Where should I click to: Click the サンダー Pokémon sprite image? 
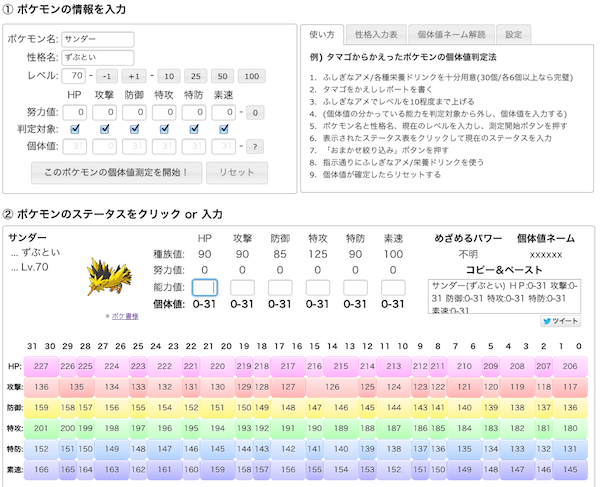click(109, 277)
